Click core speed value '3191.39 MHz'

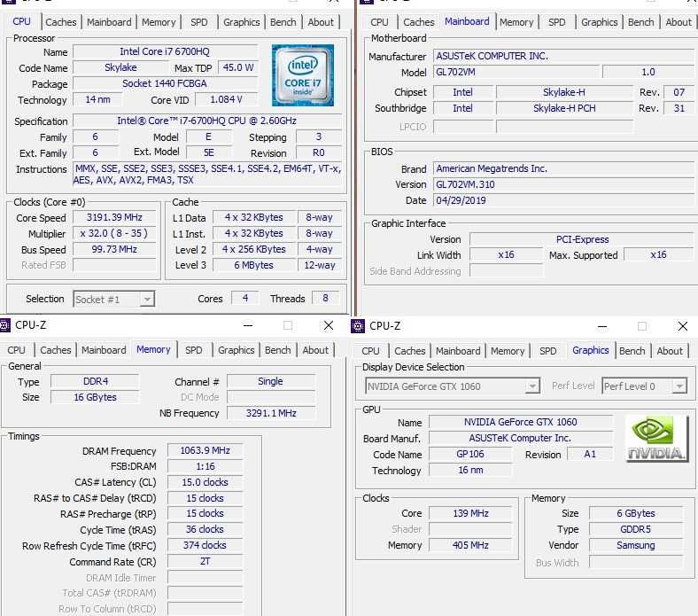coord(114,217)
